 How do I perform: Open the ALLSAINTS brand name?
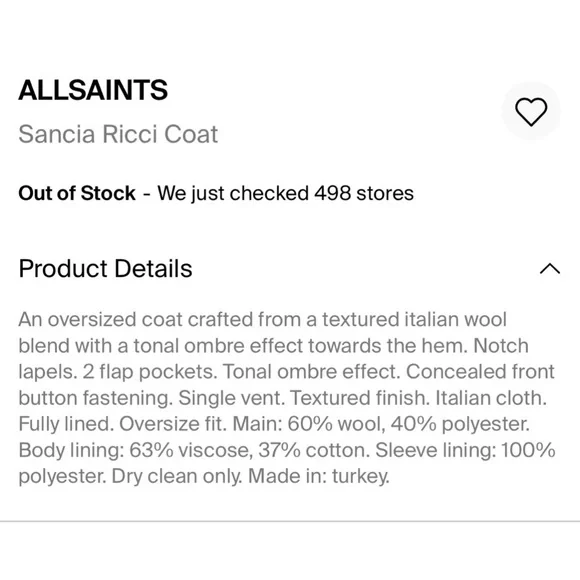pos(93,90)
